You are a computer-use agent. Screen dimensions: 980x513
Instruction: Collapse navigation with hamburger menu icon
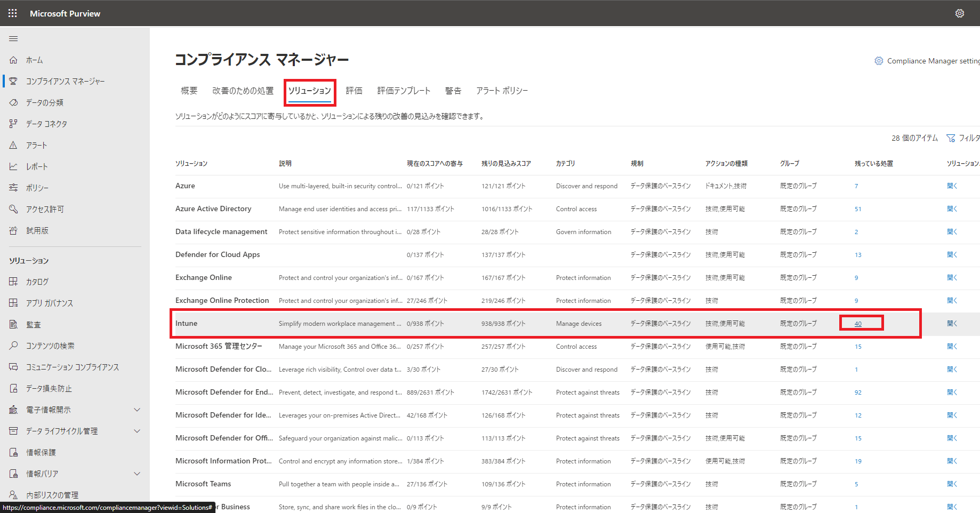[x=13, y=38]
